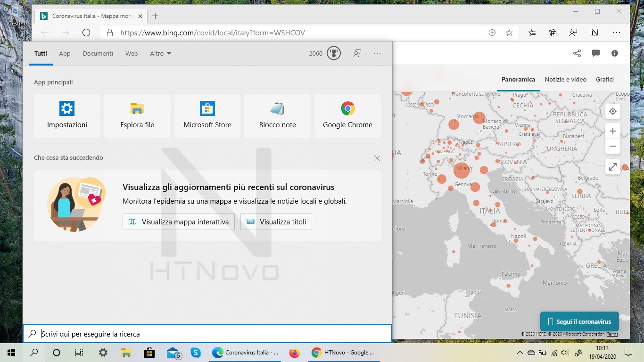Open Task View on the taskbar
Screen dimensions: 644x362
point(79,352)
